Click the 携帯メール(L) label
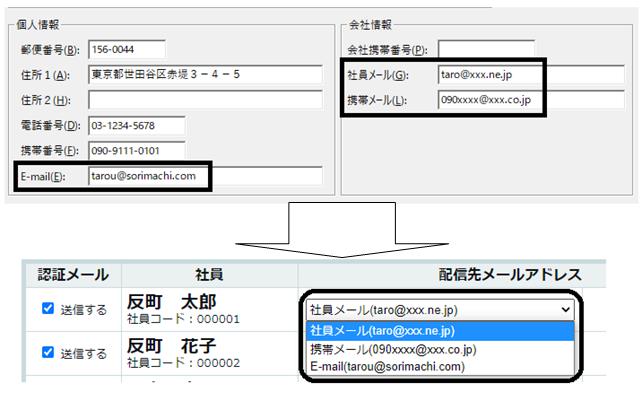The image size is (642, 401). coord(377,100)
